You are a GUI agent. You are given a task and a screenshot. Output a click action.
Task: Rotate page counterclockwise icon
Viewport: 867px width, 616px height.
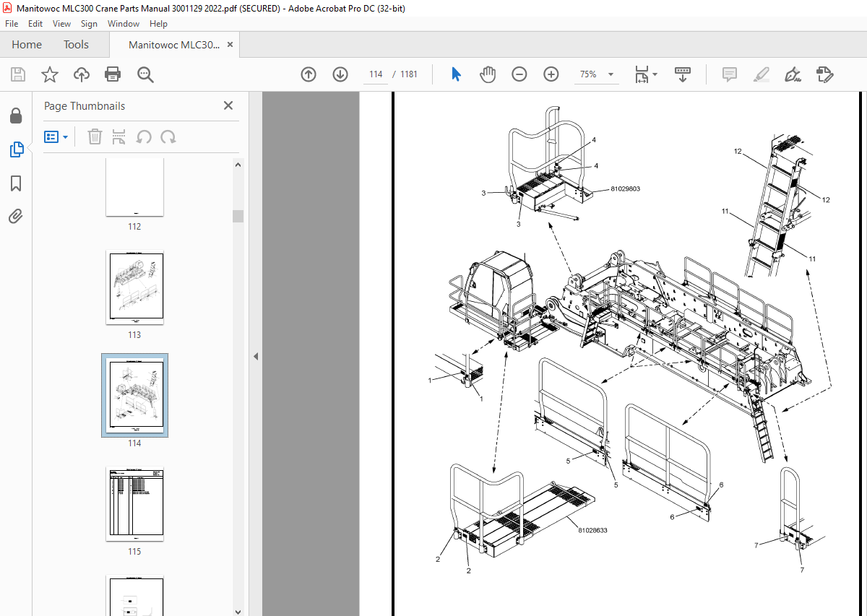pos(144,136)
